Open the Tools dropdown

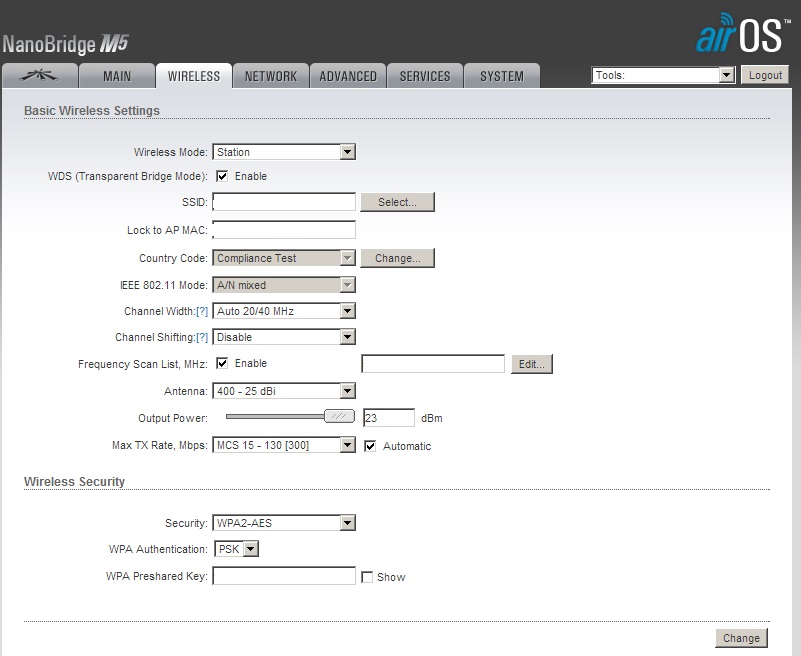[x=663, y=75]
